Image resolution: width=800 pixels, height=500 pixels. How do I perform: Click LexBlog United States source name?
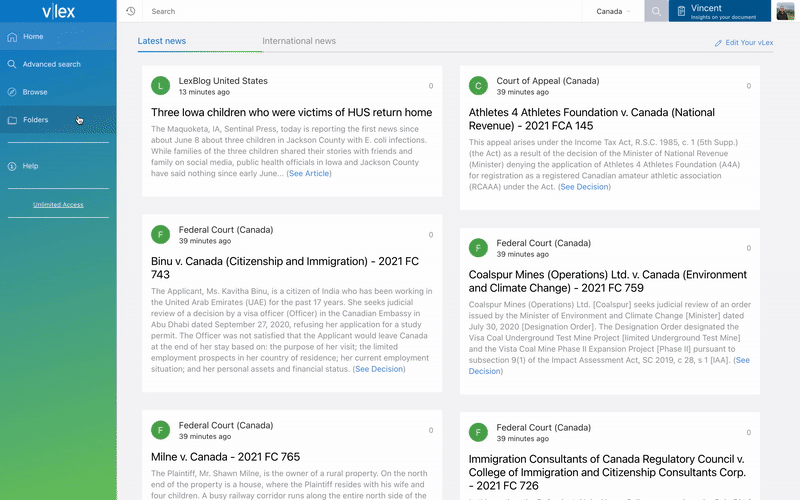tap(223, 81)
